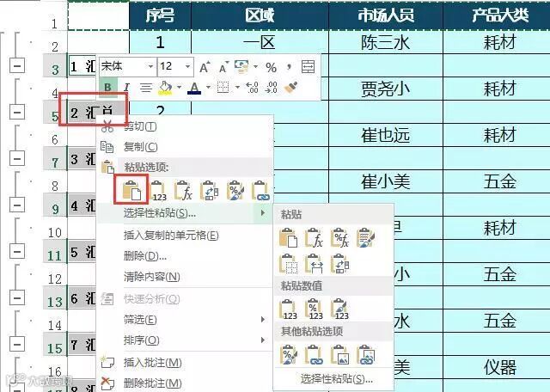
Task: Click the borders icon in mini toolbar
Action: pos(223,87)
